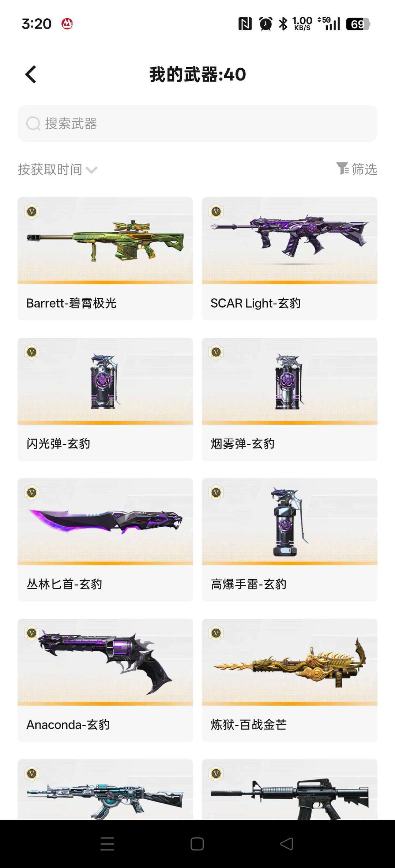This screenshot has height=868, width=395.
Task: Tap the back arrow icon
Action: [x=31, y=75]
